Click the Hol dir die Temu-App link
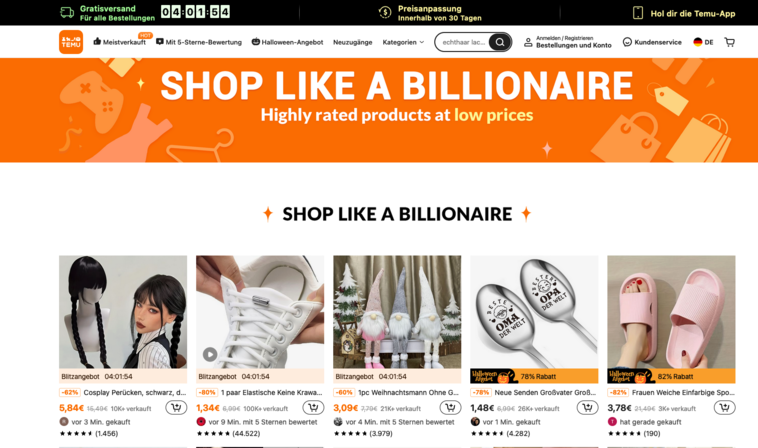Viewport: 758px width, 448px height. 684,14
